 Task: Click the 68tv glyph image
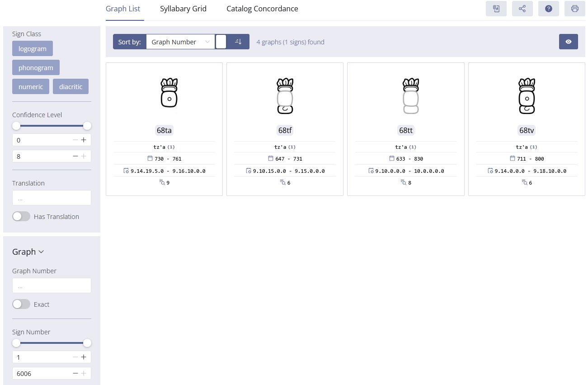[x=527, y=96]
